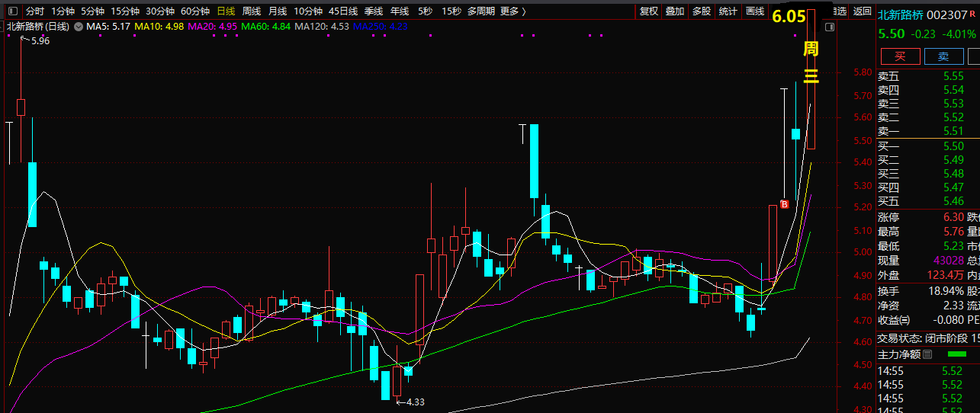Click the 买四 5.47 order row
Viewport: 980px width, 413px height.
(928, 187)
